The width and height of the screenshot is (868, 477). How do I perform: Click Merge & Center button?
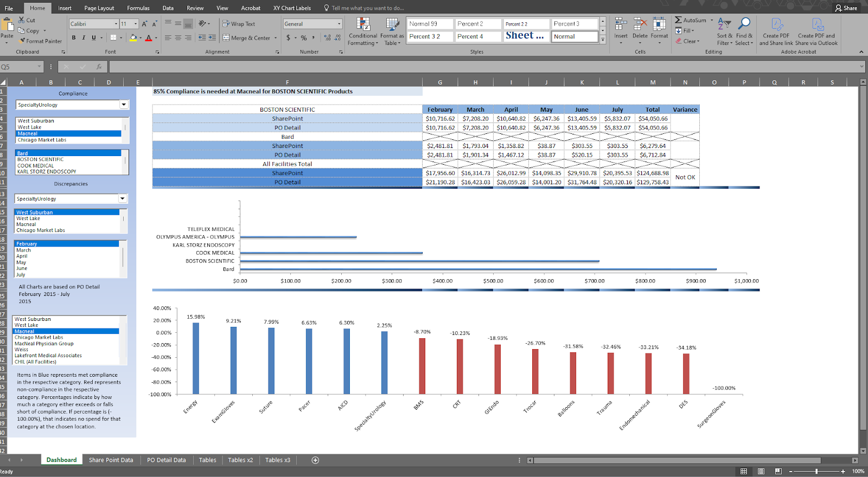[x=246, y=38]
